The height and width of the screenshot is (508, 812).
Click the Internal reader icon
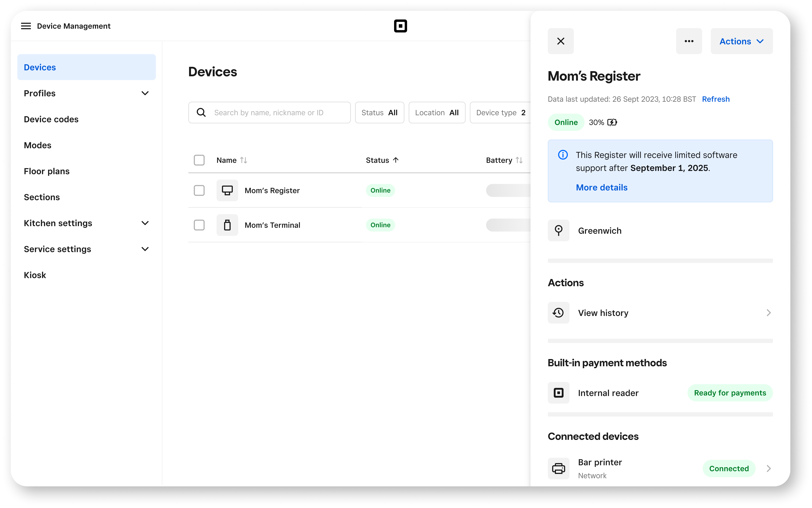click(558, 393)
